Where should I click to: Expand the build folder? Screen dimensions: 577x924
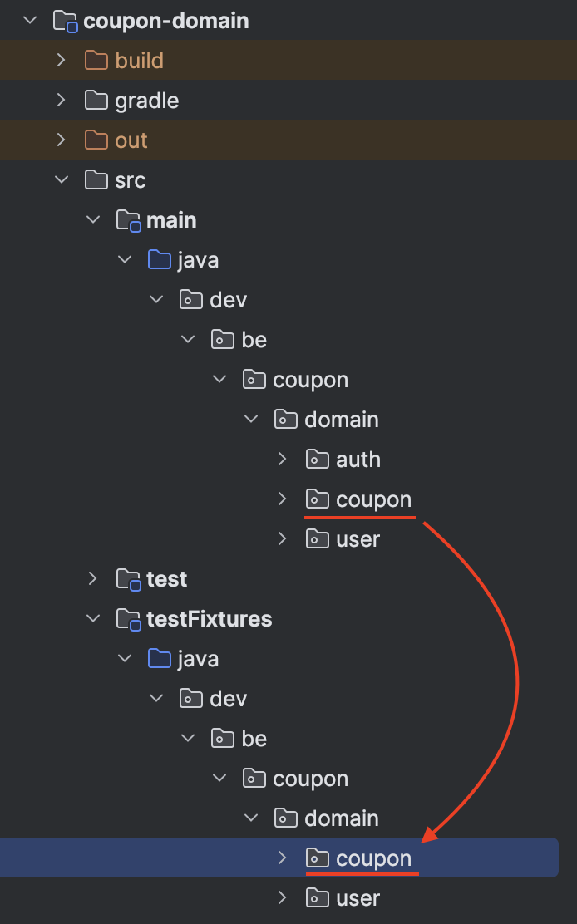click(x=61, y=60)
